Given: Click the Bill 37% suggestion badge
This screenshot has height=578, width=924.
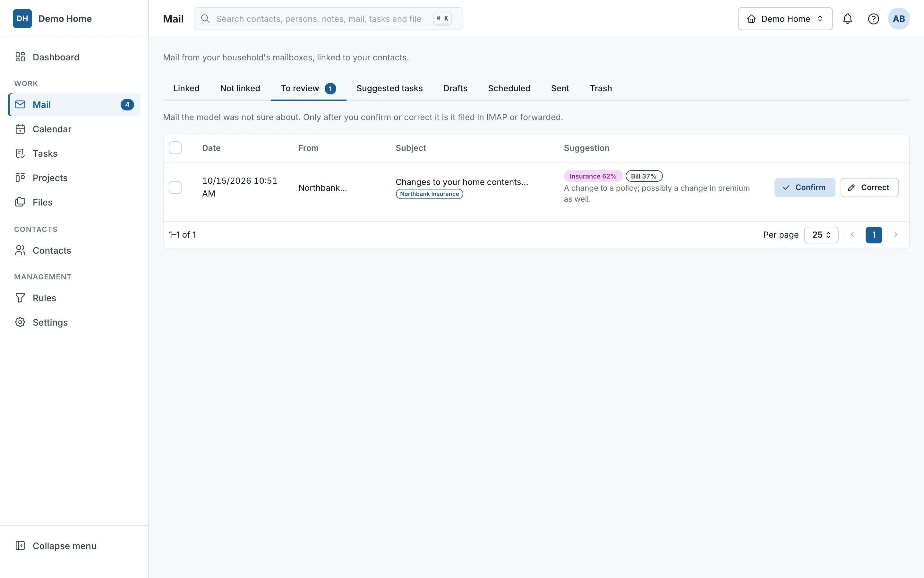Looking at the screenshot, I should pos(644,176).
